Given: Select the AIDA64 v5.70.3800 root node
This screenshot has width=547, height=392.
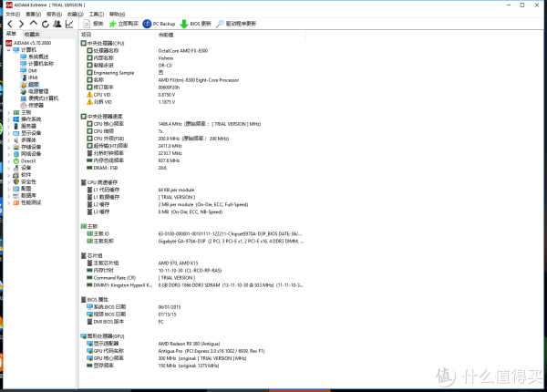Looking at the screenshot, I should [x=28, y=43].
